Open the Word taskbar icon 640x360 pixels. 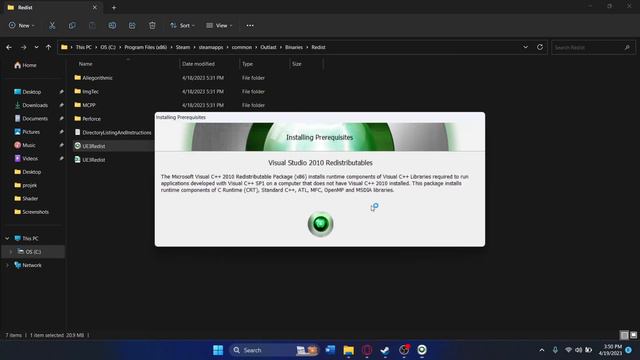click(x=330, y=350)
